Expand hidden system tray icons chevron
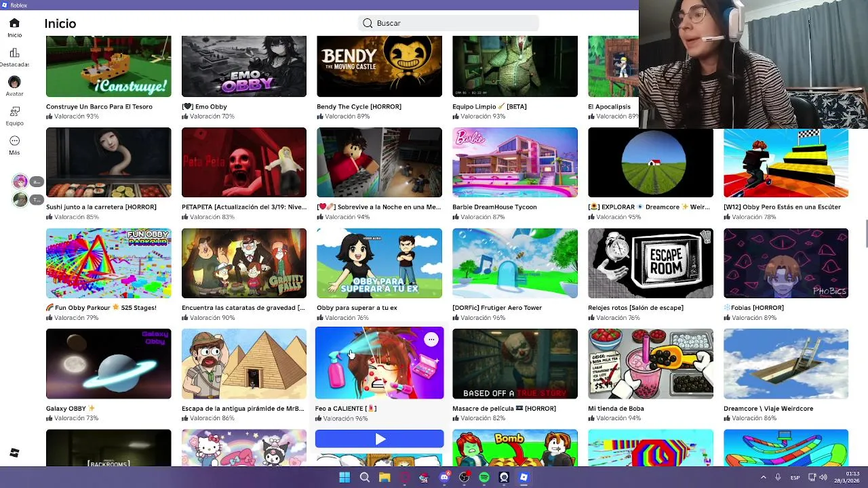 click(x=764, y=477)
